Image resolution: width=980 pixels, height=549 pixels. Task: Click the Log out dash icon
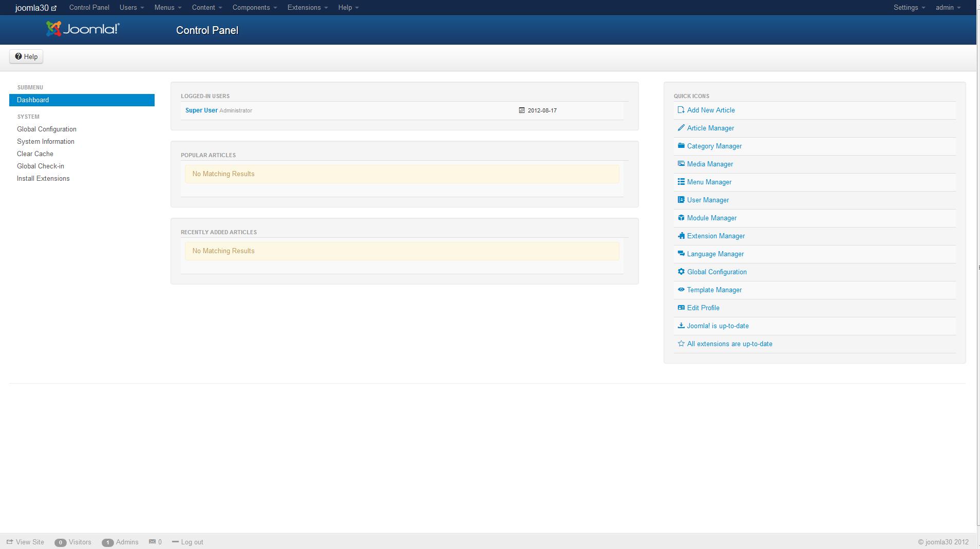point(175,542)
